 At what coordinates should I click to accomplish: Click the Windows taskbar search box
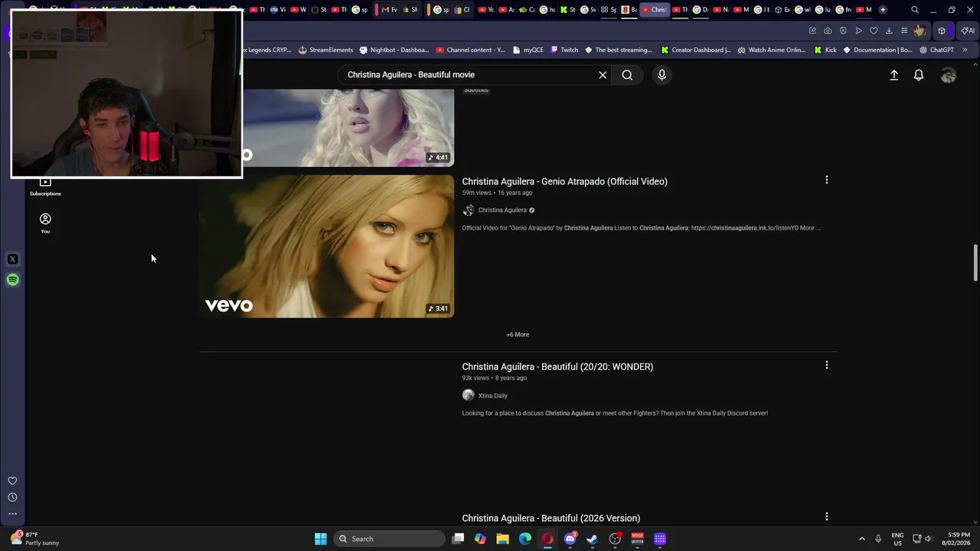point(390,539)
